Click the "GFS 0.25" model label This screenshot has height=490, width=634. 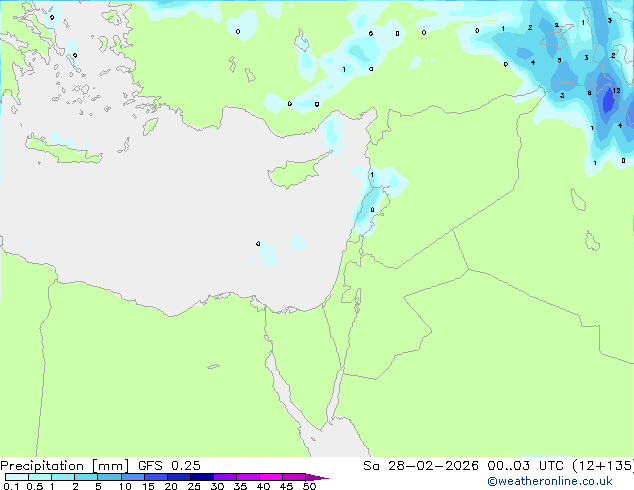(x=169, y=466)
